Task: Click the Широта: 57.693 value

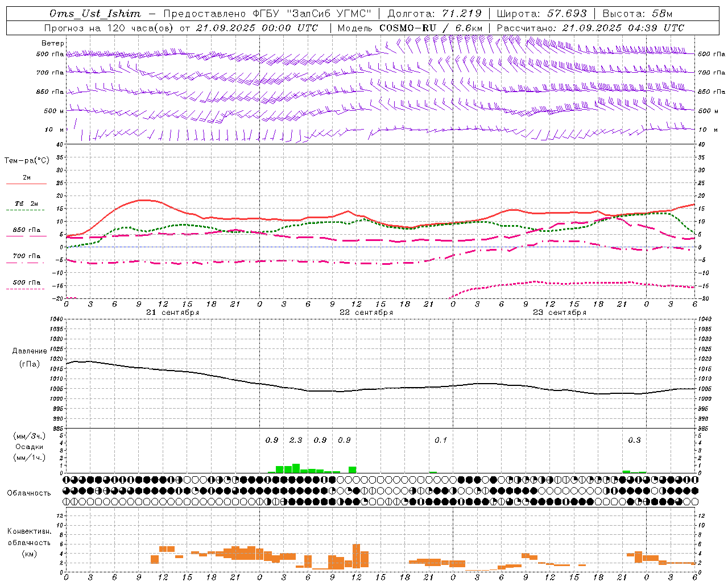Action: coord(541,14)
